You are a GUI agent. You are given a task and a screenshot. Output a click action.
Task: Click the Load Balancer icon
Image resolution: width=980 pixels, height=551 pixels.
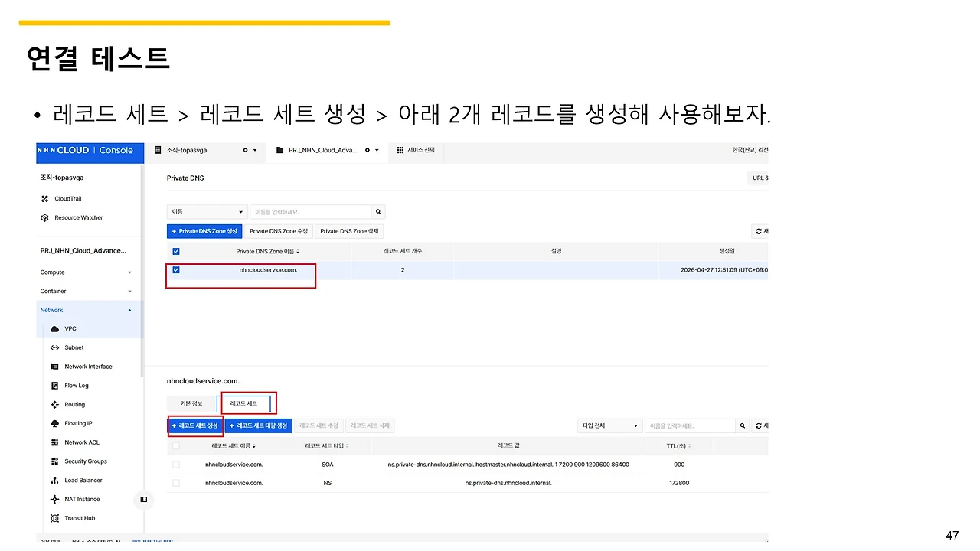(x=54, y=481)
